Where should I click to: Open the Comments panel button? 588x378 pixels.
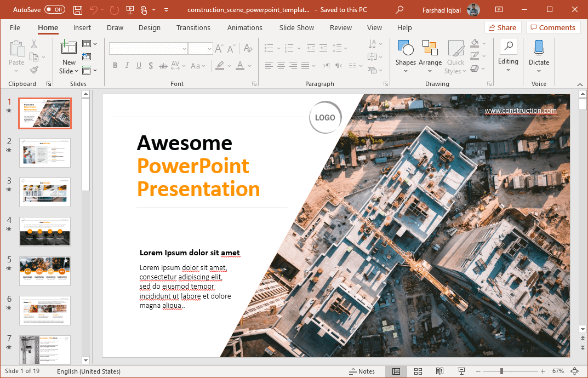(x=553, y=27)
